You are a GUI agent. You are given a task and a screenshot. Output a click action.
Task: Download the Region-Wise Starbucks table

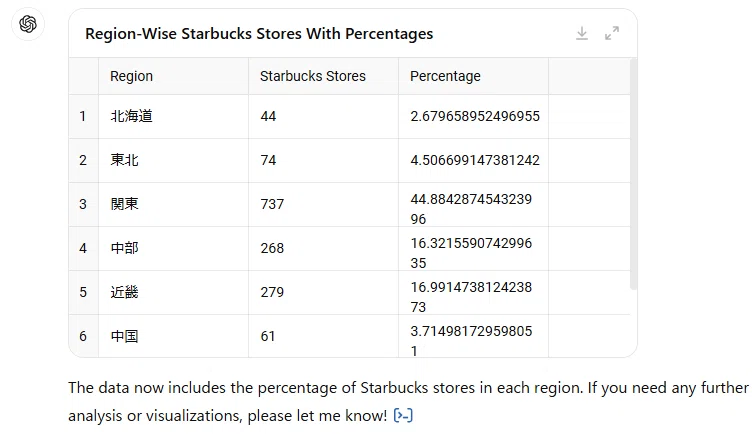click(582, 33)
